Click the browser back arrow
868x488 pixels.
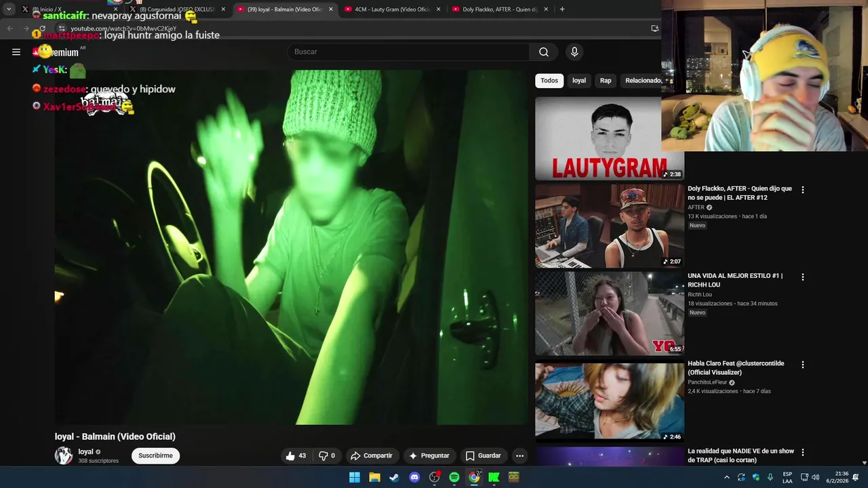(x=9, y=28)
